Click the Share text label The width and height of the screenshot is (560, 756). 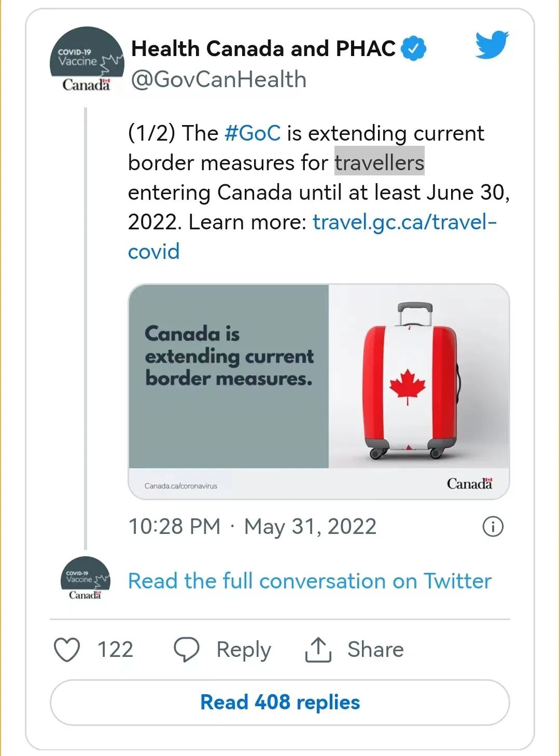click(375, 650)
